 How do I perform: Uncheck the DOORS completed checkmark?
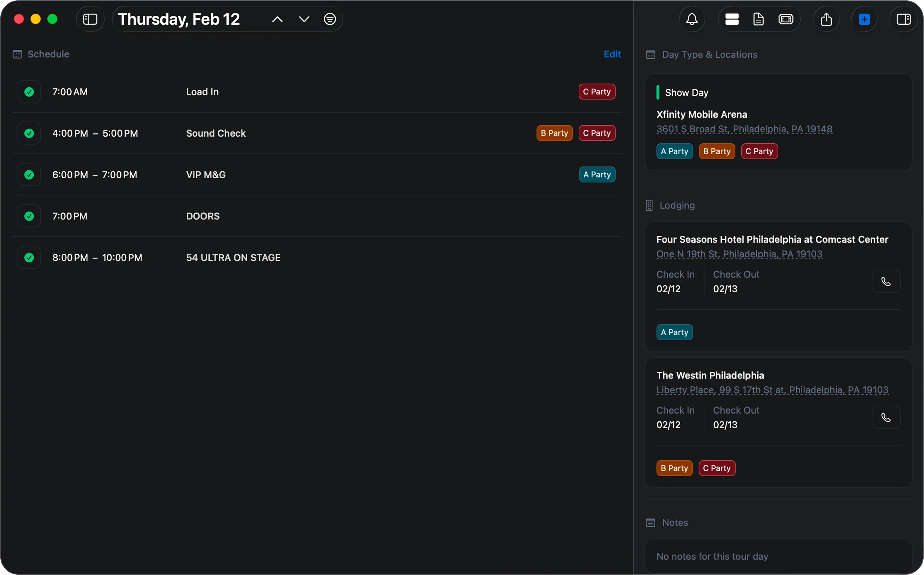[x=29, y=216]
